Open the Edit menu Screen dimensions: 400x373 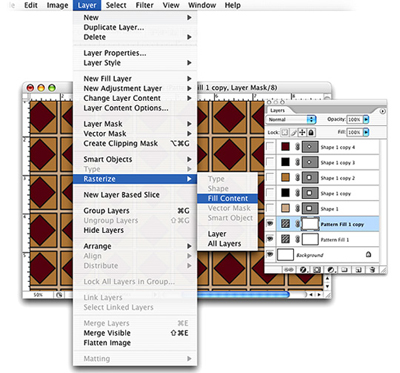(31, 5)
